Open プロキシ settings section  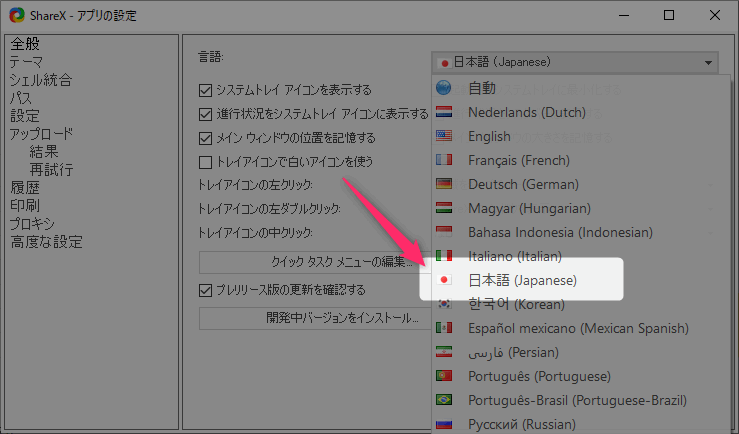pos(32,223)
